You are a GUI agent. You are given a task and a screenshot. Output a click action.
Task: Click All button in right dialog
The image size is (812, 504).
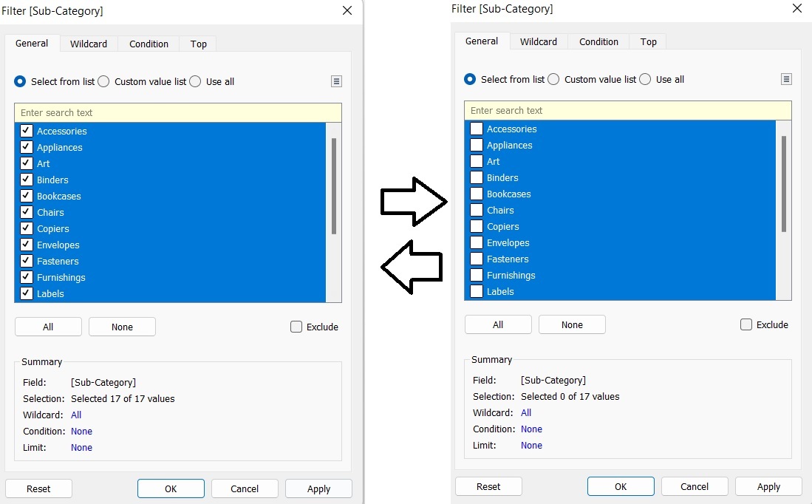498,324
